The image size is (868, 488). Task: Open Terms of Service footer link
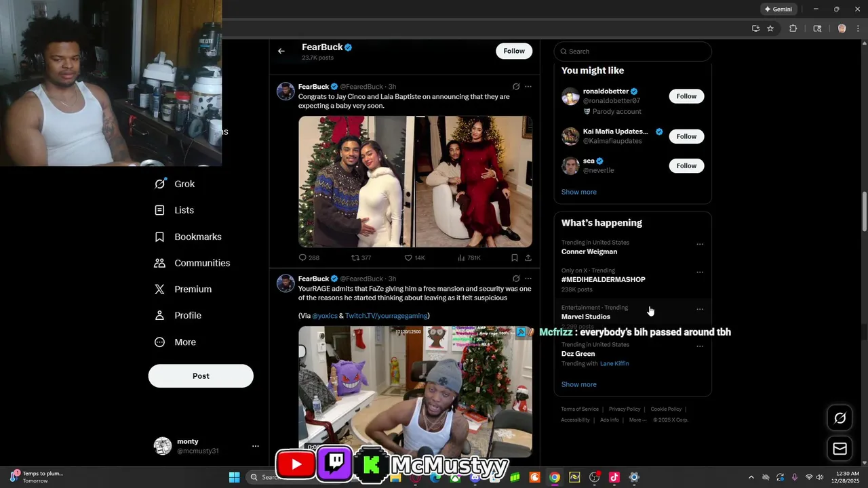point(580,409)
